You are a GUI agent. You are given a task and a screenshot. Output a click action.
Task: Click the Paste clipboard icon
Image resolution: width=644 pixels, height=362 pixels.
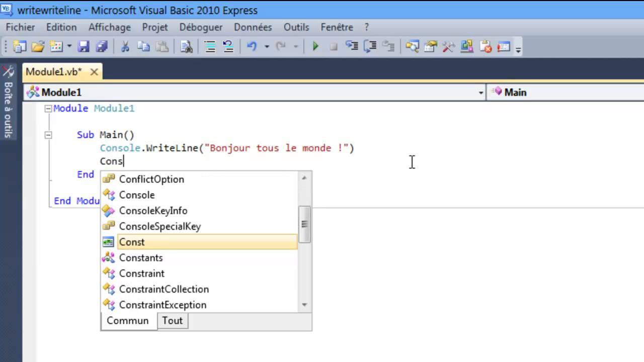[162, 47]
